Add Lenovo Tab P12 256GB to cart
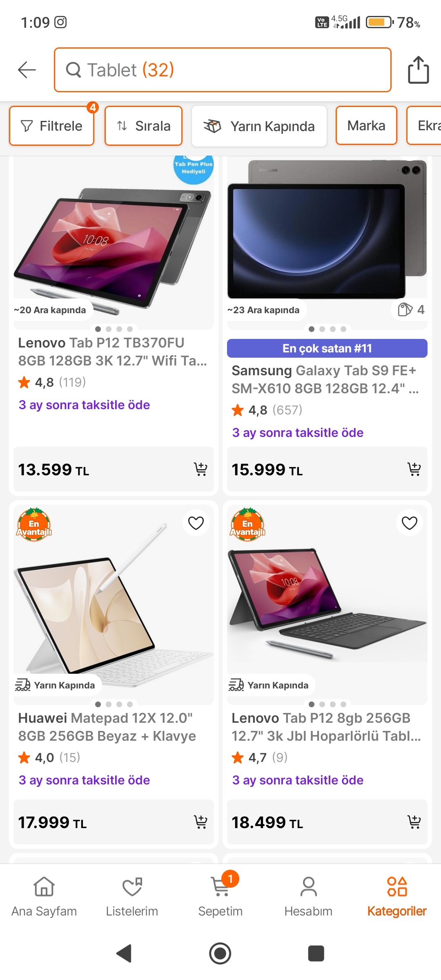Screen dimensions: 441x980 click(414, 822)
